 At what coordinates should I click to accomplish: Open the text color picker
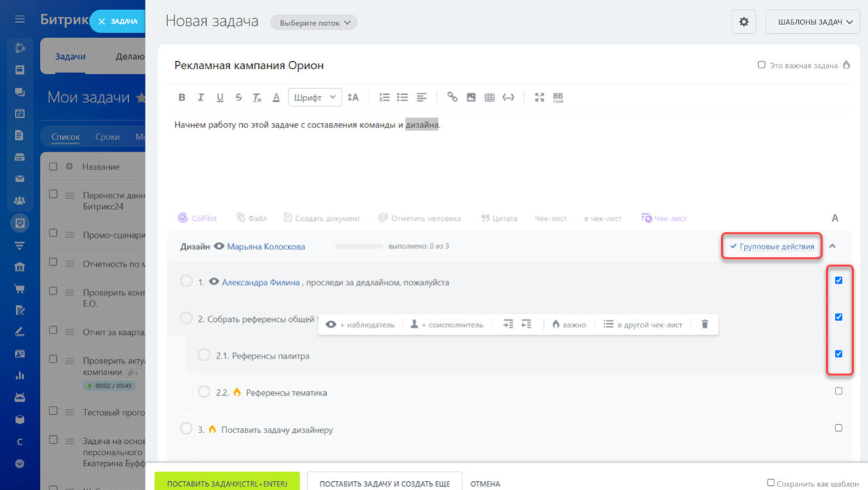pos(276,98)
